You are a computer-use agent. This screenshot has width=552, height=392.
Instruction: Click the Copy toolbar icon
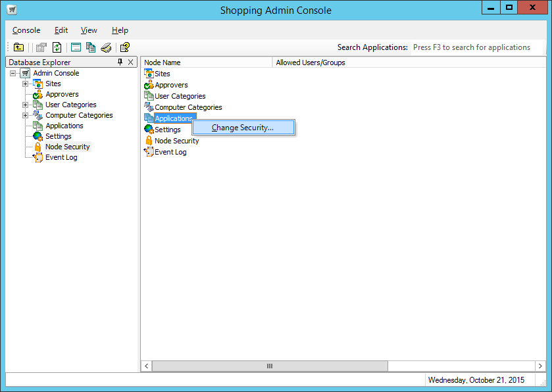[x=91, y=47]
